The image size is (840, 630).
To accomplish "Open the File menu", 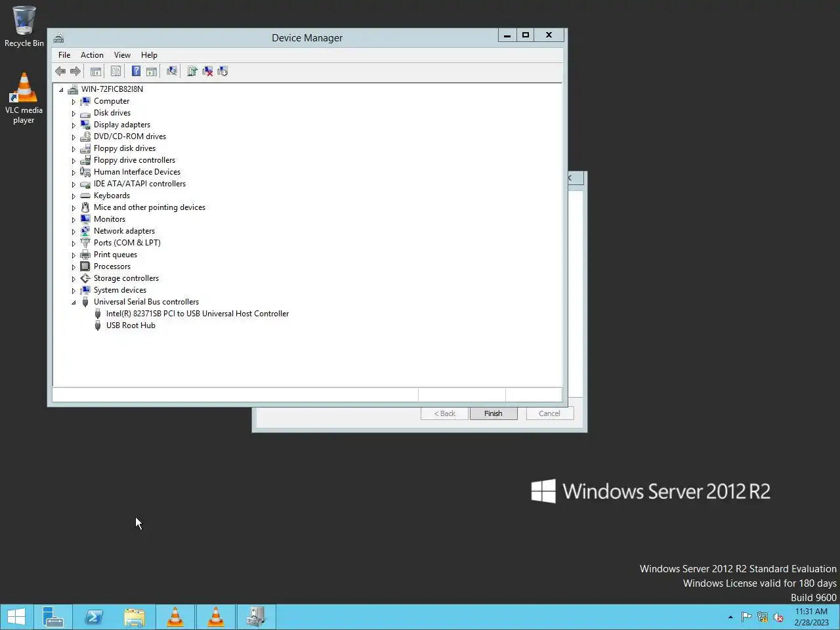I will coord(64,55).
